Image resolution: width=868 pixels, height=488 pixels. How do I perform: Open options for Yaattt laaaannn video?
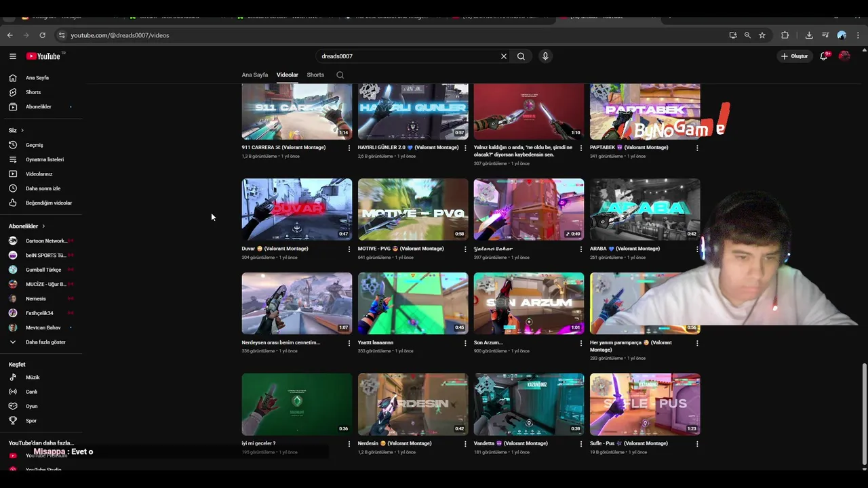click(465, 343)
